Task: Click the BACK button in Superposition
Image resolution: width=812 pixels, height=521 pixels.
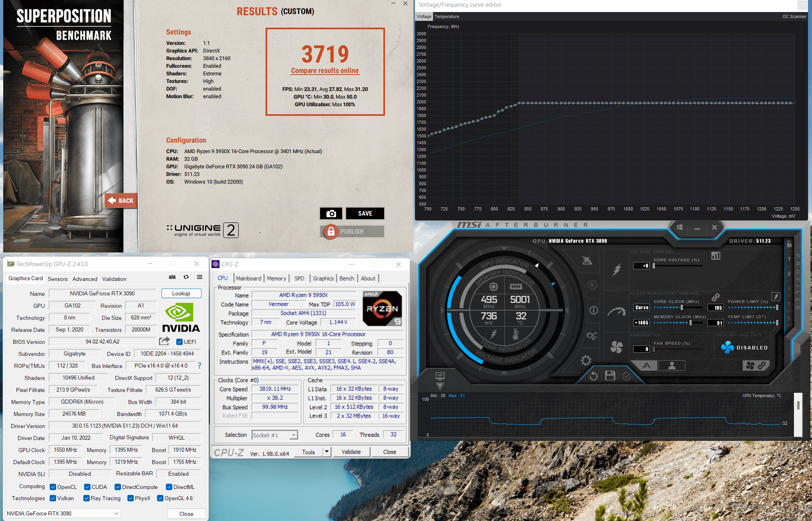Action: (x=121, y=200)
